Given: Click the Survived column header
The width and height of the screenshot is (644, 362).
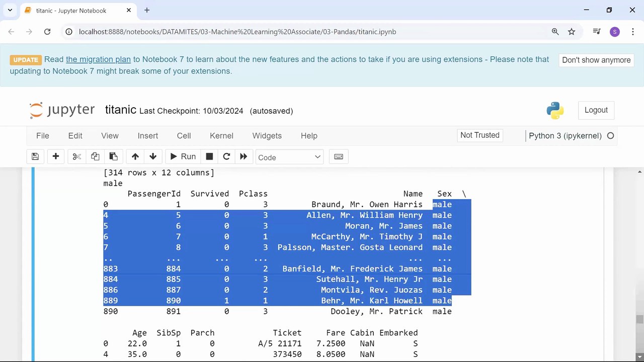Looking at the screenshot, I should (x=210, y=194).
